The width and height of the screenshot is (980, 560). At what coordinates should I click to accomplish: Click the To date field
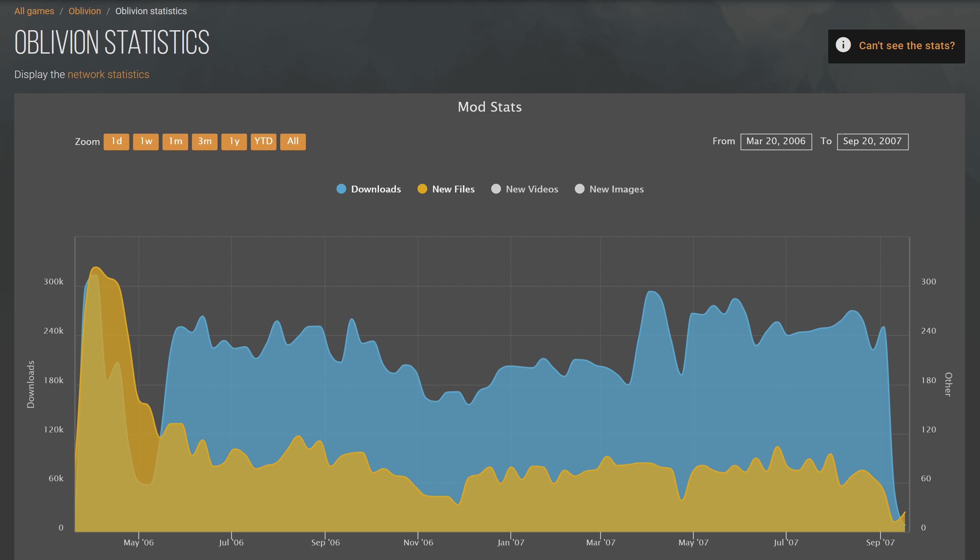pyautogui.click(x=872, y=142)
